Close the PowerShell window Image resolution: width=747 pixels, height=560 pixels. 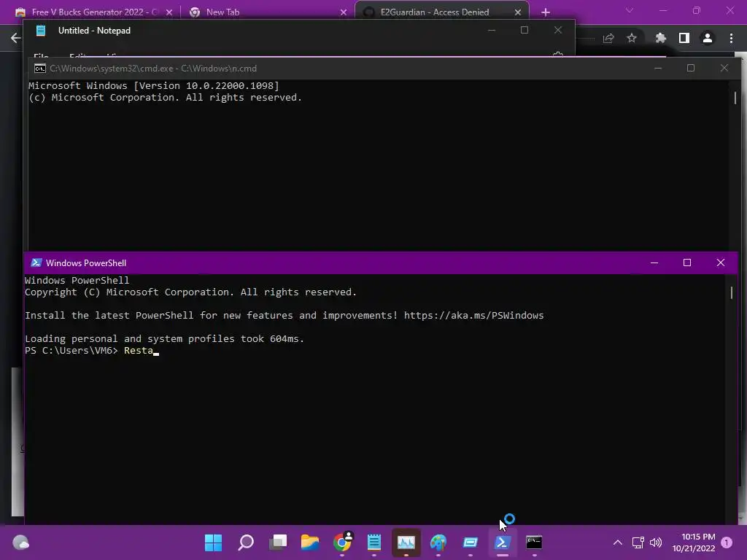(720, 262)
